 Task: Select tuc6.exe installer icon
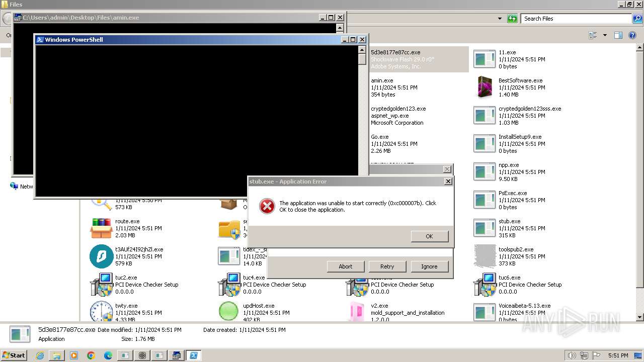(x=485, y=285)
